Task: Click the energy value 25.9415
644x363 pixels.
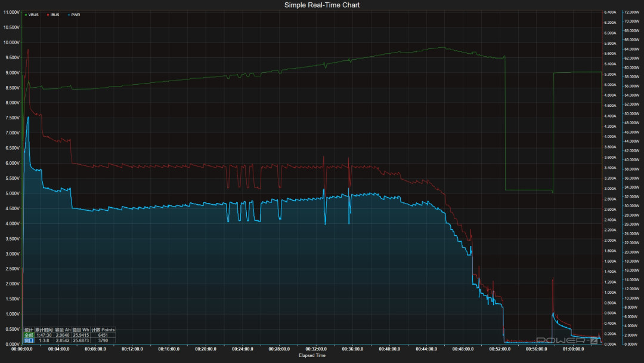Action: coord(81,335)
